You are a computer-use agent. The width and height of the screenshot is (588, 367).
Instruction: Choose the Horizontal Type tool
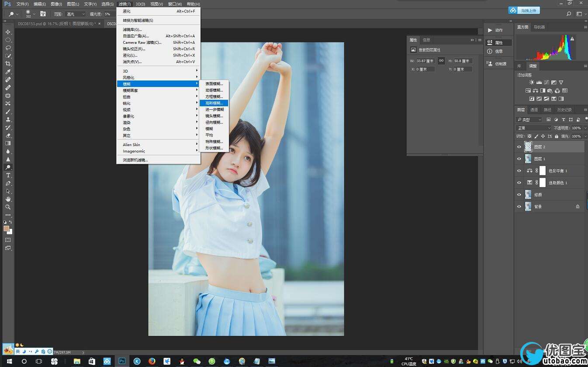[8, 175]
